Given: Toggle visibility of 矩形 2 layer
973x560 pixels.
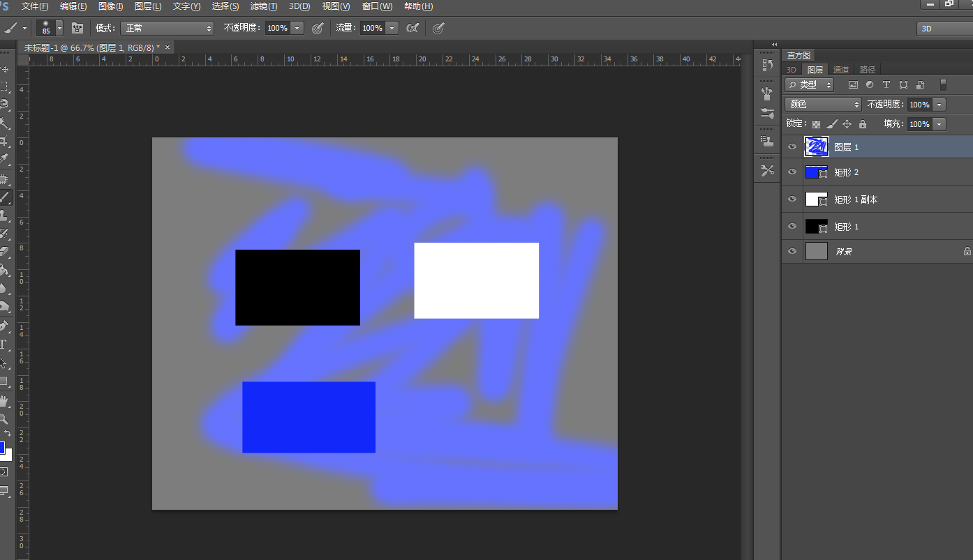Looking at the screenshot, I should (792, 172).
